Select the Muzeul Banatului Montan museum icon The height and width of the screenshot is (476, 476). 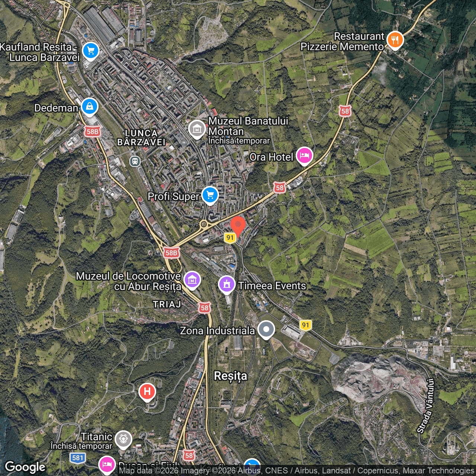197,130
